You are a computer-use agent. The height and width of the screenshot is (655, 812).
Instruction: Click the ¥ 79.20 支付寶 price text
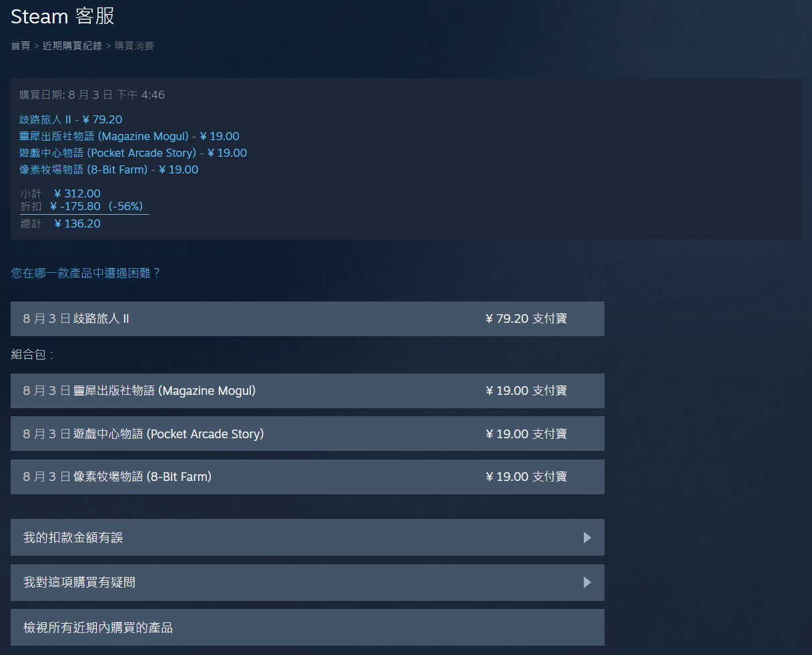click(x=526, y=319)
